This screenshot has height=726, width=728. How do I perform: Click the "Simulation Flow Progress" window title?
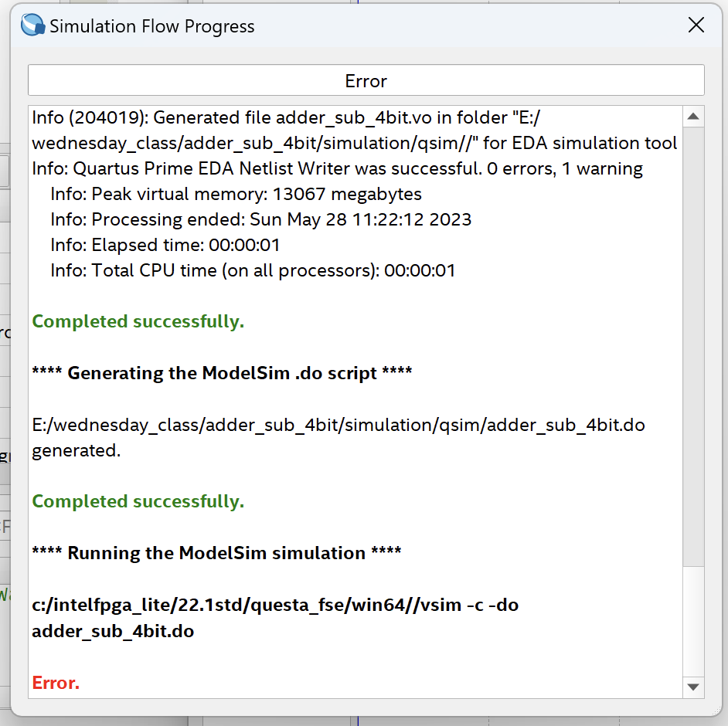[152, 26]
